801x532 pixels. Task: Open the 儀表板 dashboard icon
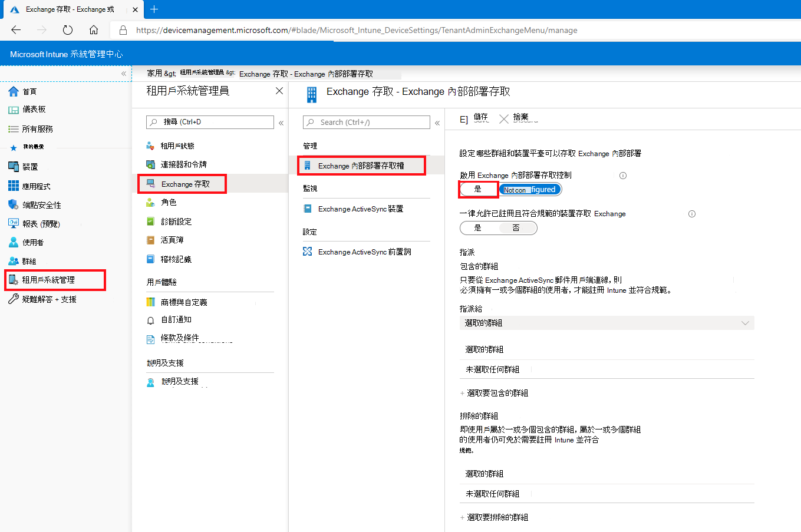(x=14, y=110)
